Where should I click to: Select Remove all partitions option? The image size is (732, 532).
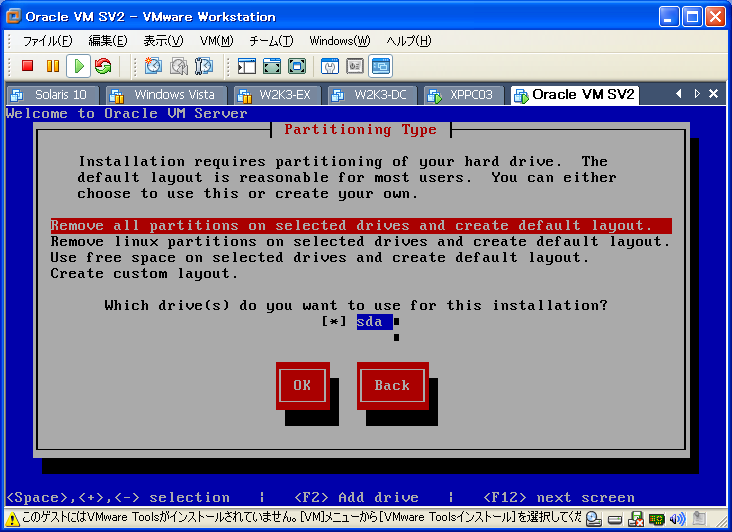[x=361, y=225]
